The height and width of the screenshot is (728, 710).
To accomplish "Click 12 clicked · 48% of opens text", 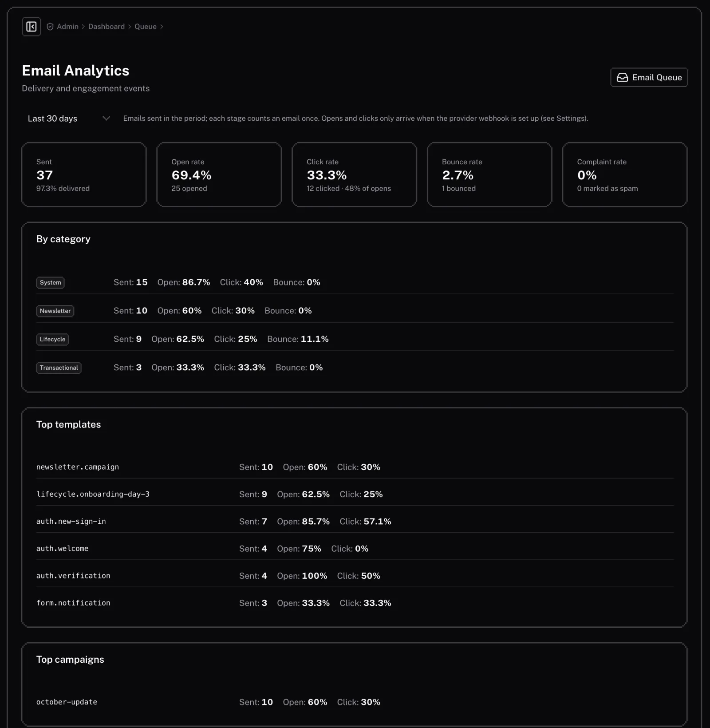I will coord(349,189).
